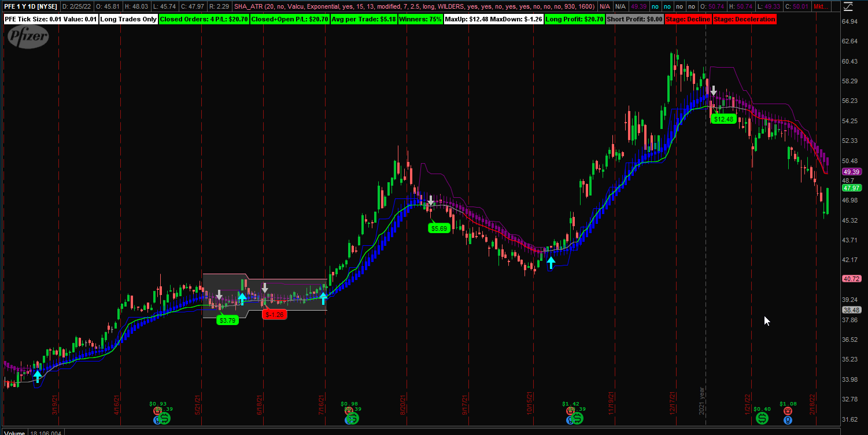Click the Stage: Deceleration label

[744, 19]
